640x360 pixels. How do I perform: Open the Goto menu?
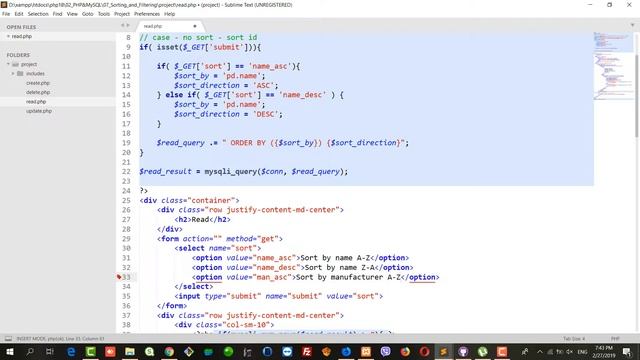point(87,14)
